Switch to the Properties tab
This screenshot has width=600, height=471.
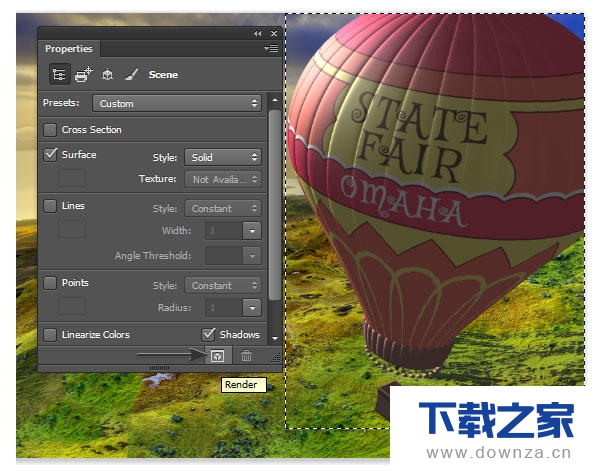(x=69, y=49)
